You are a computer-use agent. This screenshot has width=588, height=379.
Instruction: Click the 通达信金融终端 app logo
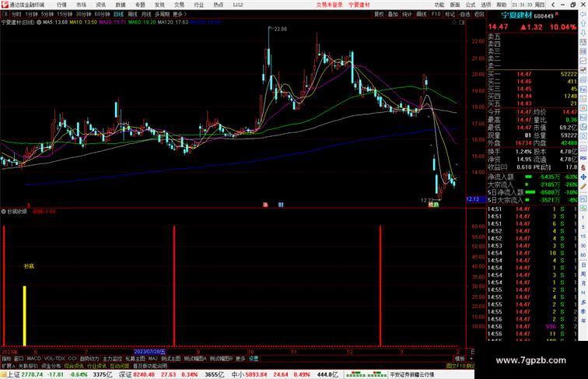click(x=5, y=5)
